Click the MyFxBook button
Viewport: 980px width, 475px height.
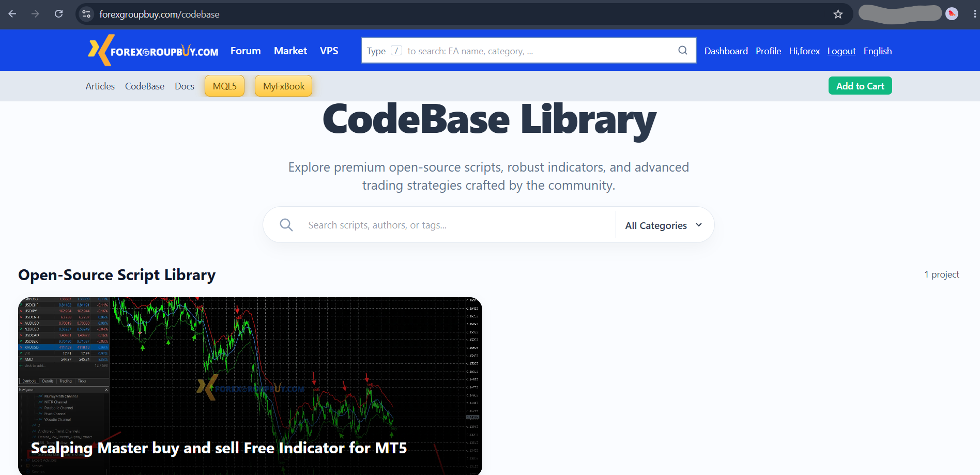284,86
